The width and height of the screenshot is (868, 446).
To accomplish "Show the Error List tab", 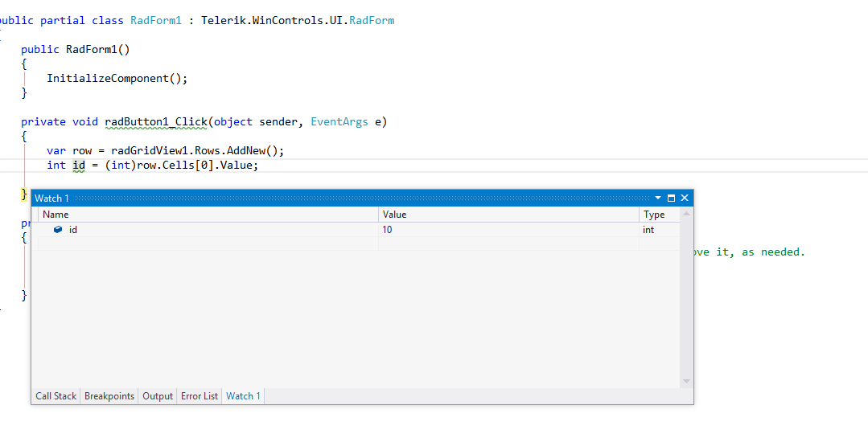I will pyautogui.click(x=200, y=396).
